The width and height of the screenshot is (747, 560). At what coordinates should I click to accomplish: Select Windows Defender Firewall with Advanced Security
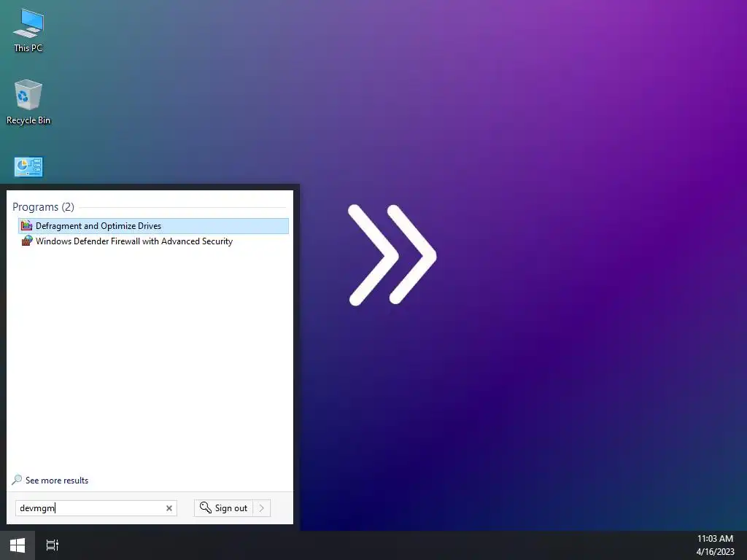153,241
